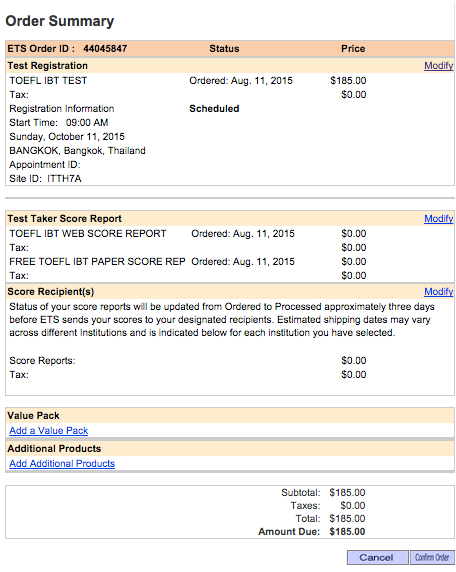Modify the Score Recipient(s) section
The image size is (456, 572).
click(438, 291)
